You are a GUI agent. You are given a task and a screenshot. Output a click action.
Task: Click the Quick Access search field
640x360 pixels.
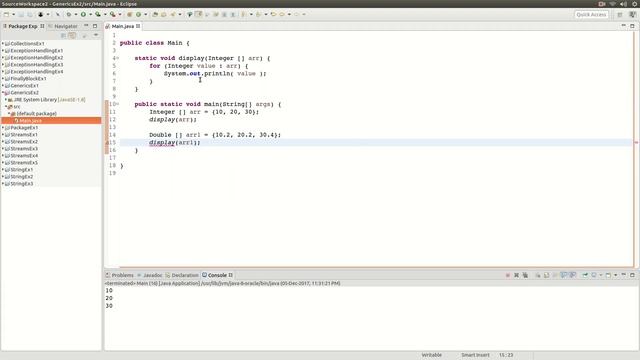pyautogui.click(x=591, y=15)
